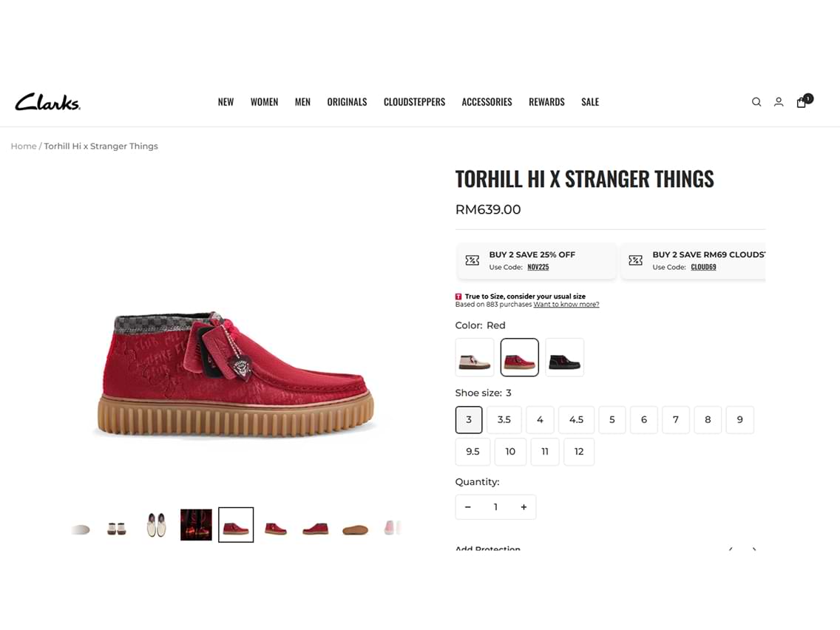This screenshot has width=840, height=630.
Task: Click the coupon icon for NOV225 offer
Action: coord(472,260)
